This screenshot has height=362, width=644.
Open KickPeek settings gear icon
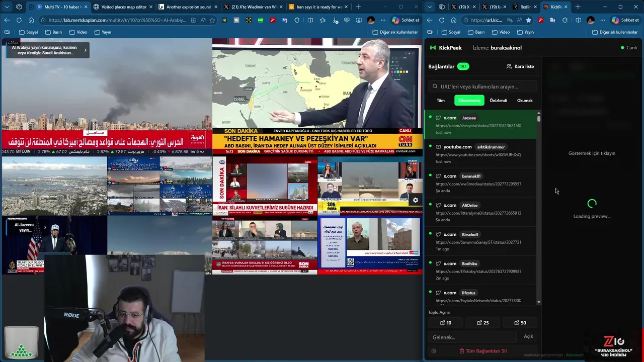434,351
